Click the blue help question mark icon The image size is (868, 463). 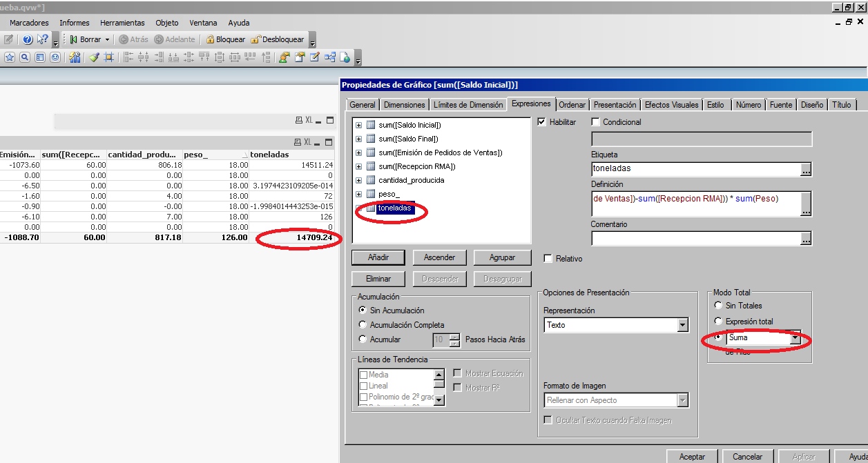(28, 39)
